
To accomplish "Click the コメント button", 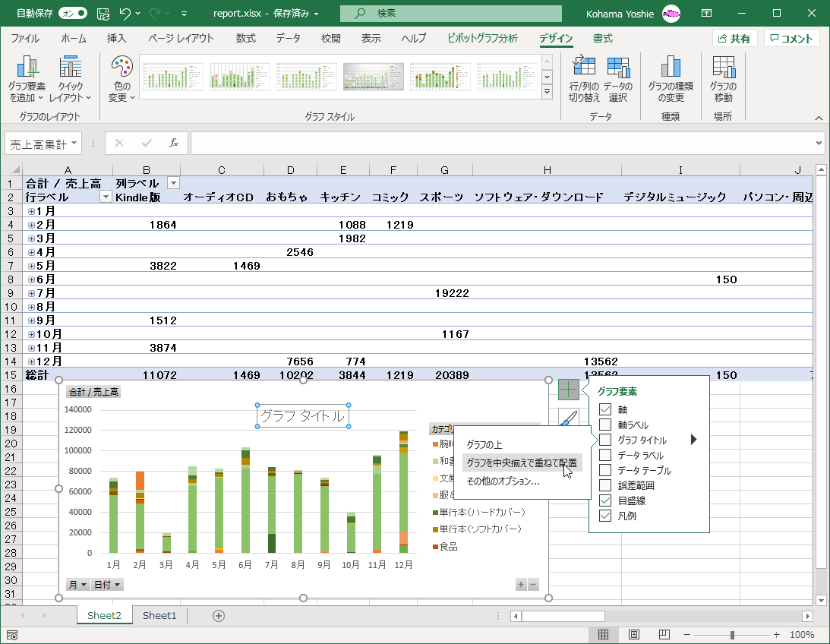I will click(x=791, y=39).
